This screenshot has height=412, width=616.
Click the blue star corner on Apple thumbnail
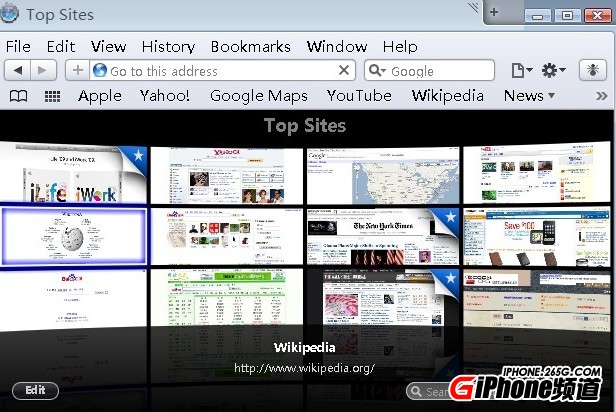point(136,156)
